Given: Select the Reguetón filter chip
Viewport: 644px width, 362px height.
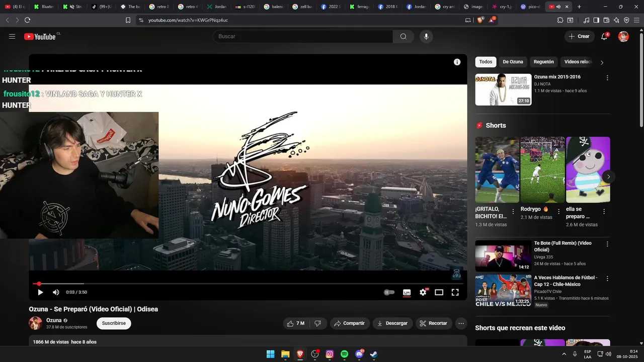Looking at the screenshot, I should pos(543,62).
